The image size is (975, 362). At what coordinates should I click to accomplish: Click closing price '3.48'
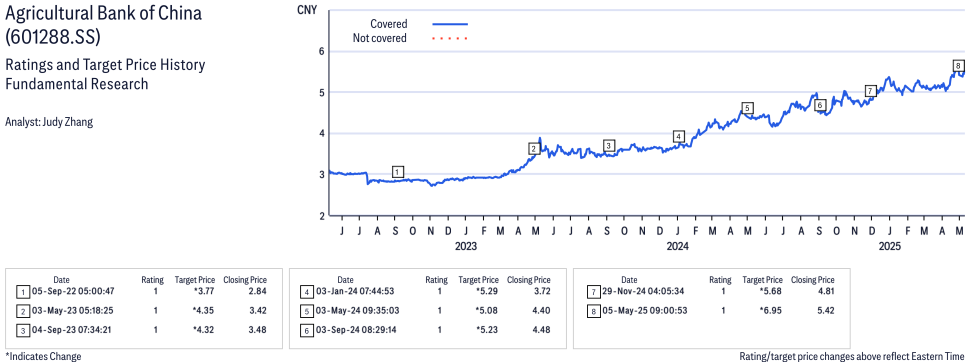[x=257, y=330]
